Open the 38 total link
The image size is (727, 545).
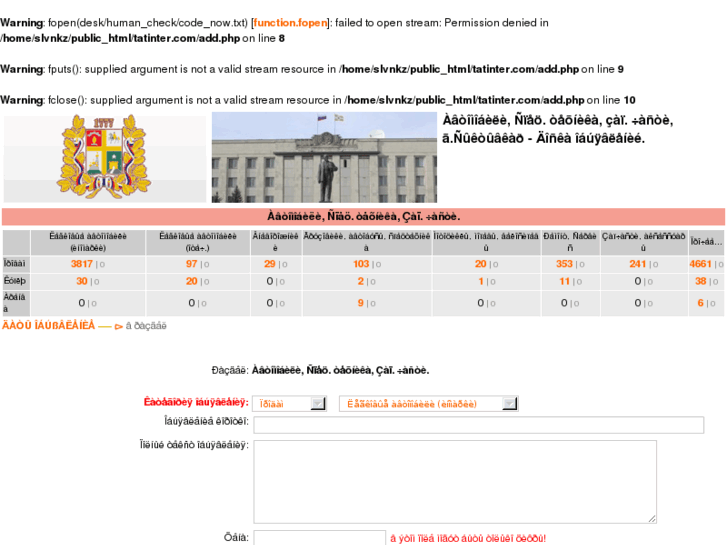(701, 281)
